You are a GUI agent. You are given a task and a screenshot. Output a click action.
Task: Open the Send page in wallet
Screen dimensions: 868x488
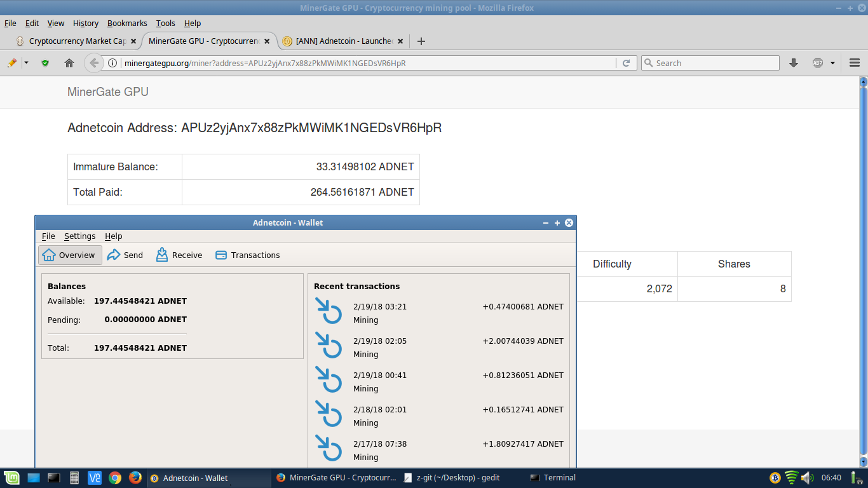[125, 255]
